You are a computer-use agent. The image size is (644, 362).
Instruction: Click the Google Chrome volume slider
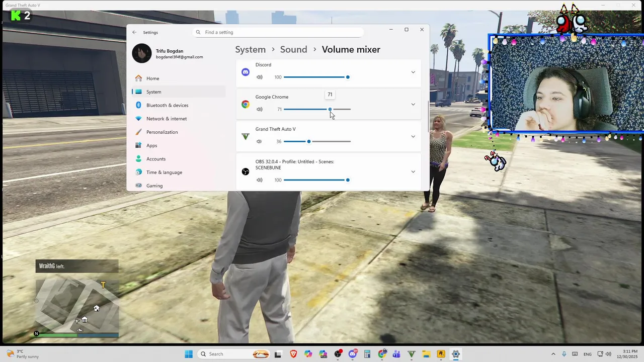click(x=317, y=109)
